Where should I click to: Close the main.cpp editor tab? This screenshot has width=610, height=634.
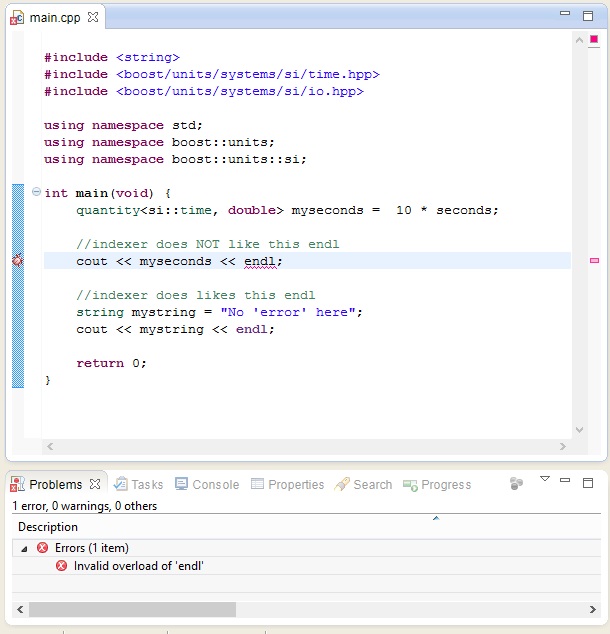pyautogui.click(x=93, y=17)
